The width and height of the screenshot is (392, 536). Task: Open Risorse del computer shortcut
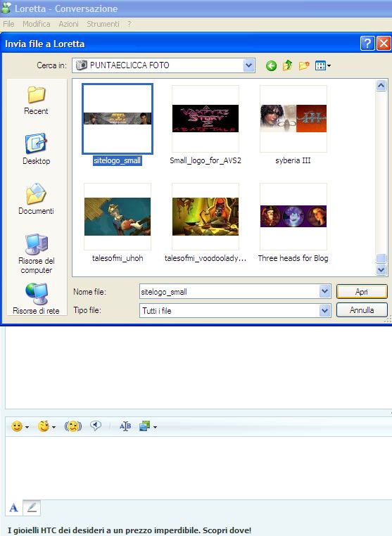point(37,253)
